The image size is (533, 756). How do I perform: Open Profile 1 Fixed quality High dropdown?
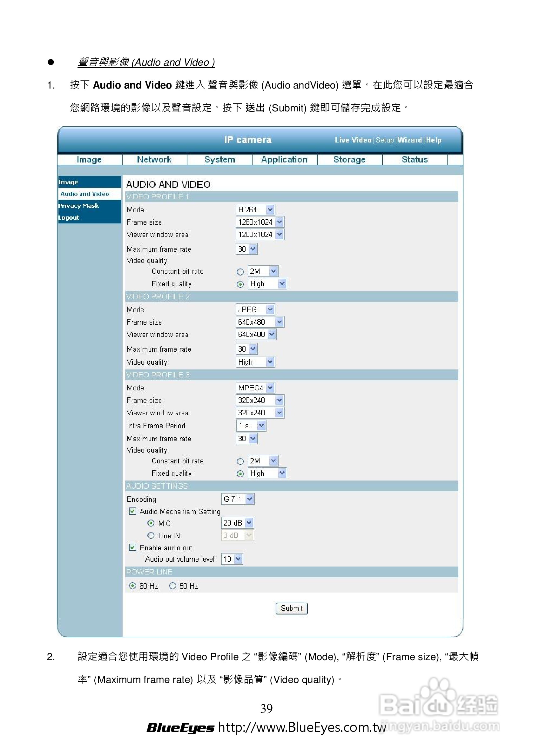tap(267, 284)
